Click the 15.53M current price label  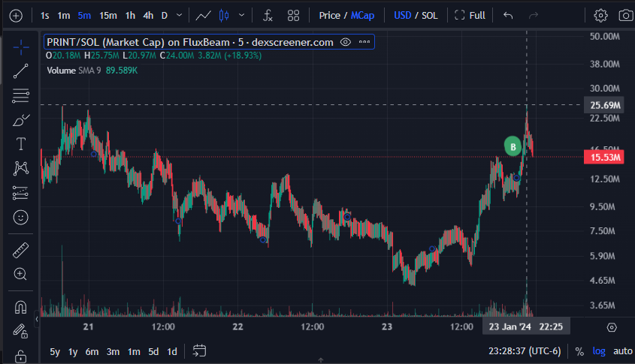coord(604,158)
